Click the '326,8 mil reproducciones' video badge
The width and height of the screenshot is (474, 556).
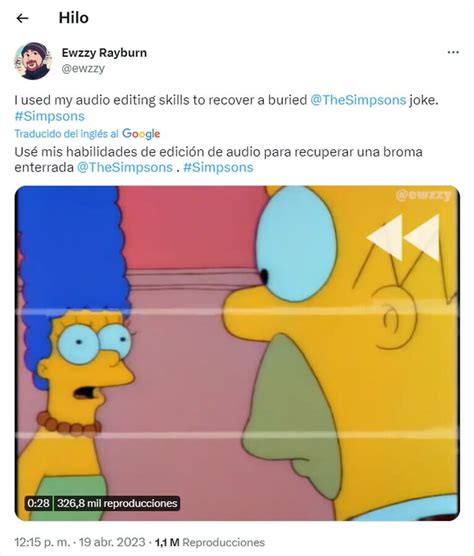[117, 503]
